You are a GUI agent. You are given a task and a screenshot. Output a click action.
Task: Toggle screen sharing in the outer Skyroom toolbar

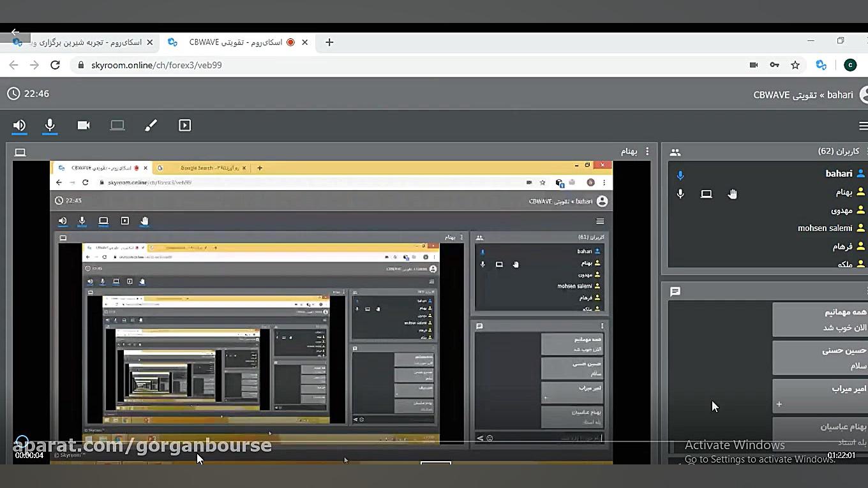(x=117, y=126)
